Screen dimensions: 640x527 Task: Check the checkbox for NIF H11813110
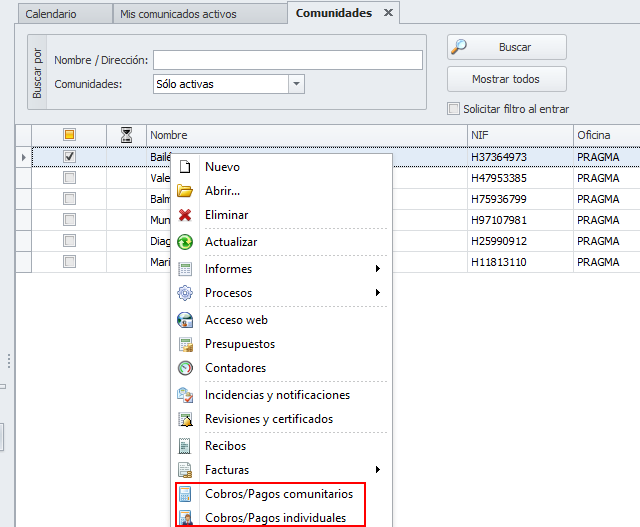pos(69,262)
